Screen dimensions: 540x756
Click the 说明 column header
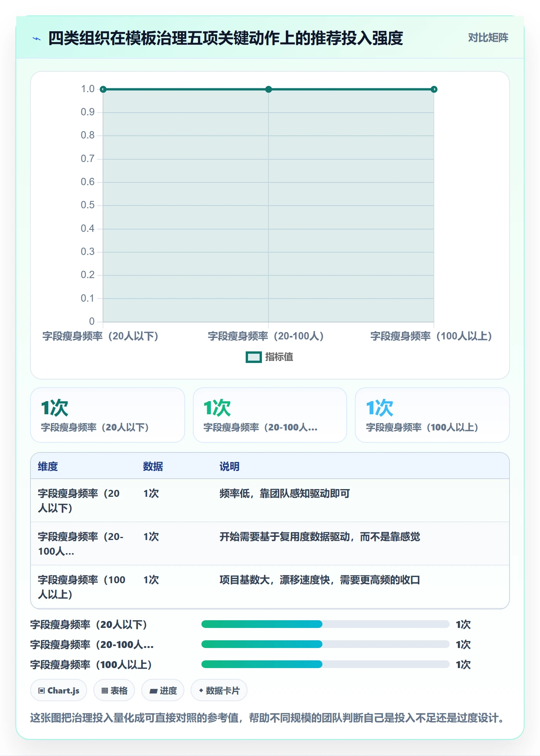tap(229, 467)
